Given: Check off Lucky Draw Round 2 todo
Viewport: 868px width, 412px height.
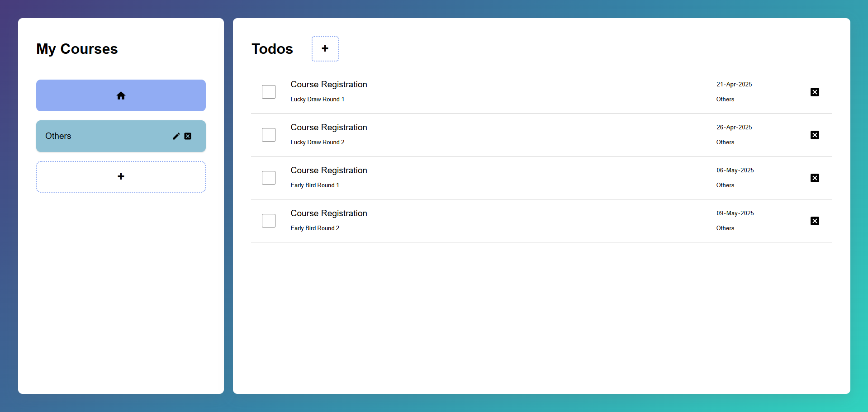Looking at the screenshot, I should pyautogui.click(x=269, y=135).
